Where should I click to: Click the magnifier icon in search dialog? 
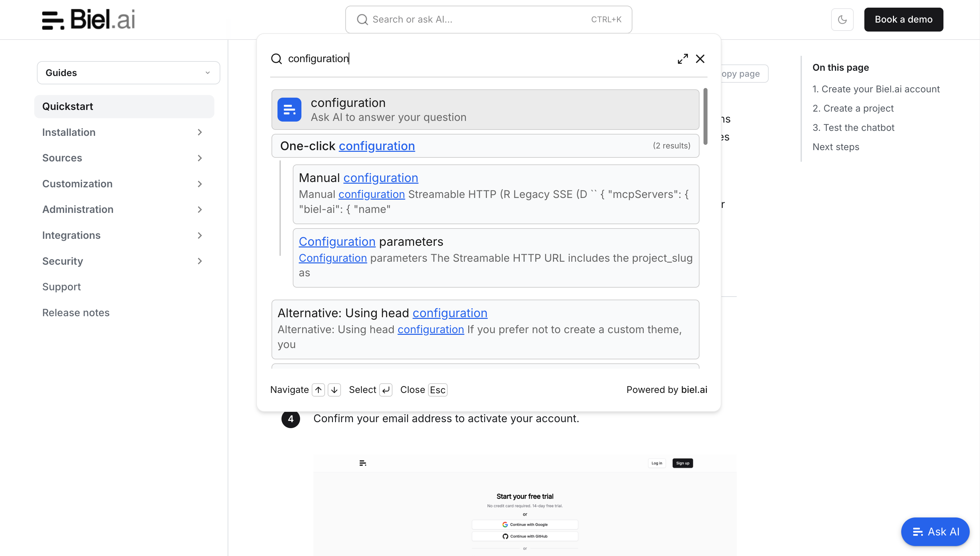pyautogui.click(x=276, y=59)
